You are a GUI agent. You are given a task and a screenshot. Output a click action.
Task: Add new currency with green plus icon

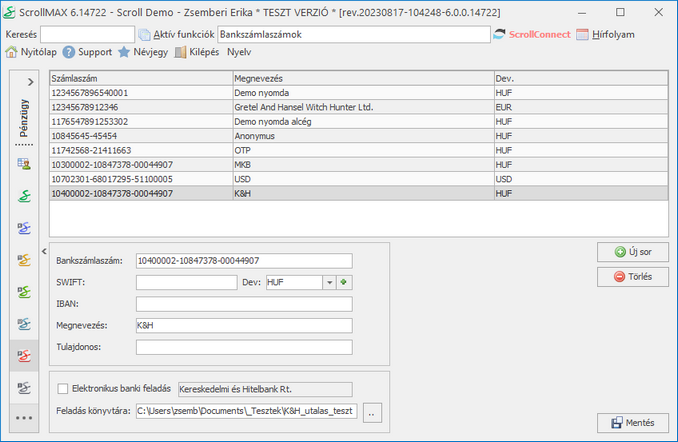[344, 282]
